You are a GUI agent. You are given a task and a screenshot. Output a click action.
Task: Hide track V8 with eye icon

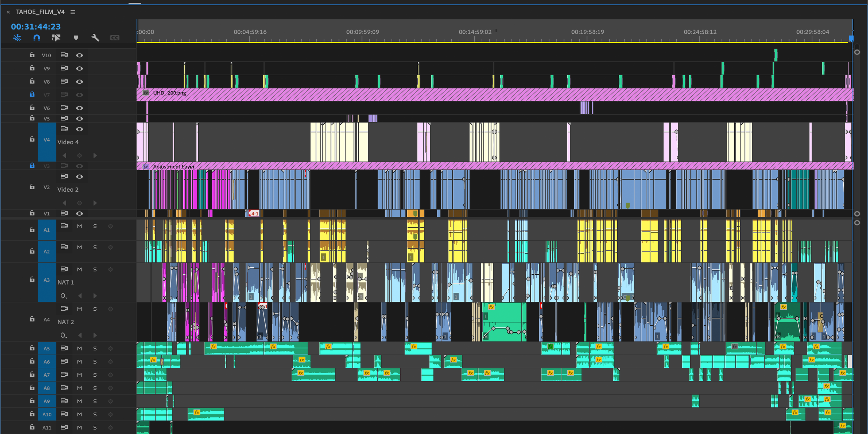pos(80,82)
